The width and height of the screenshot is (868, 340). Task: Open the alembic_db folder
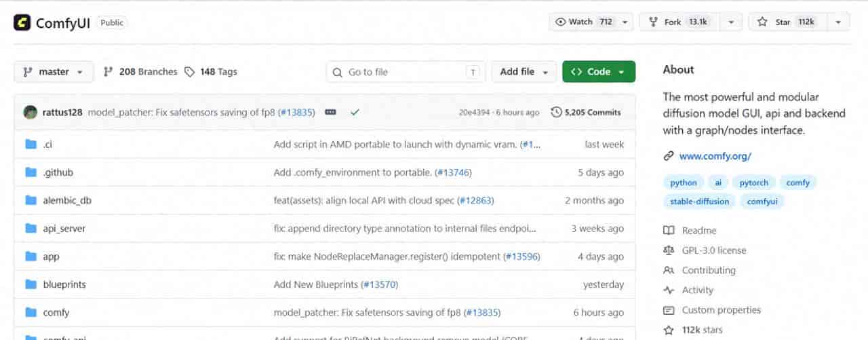tap(66, 200)
